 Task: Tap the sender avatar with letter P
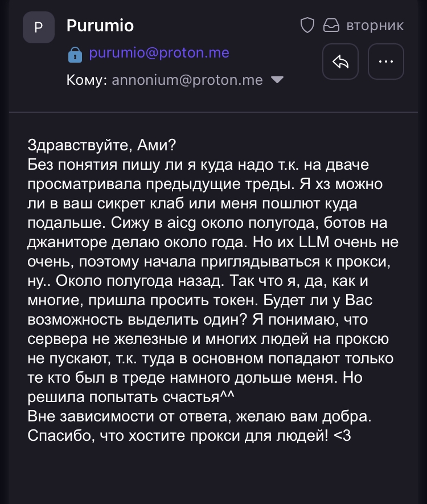pyautogui.click(x=39, y=27)
